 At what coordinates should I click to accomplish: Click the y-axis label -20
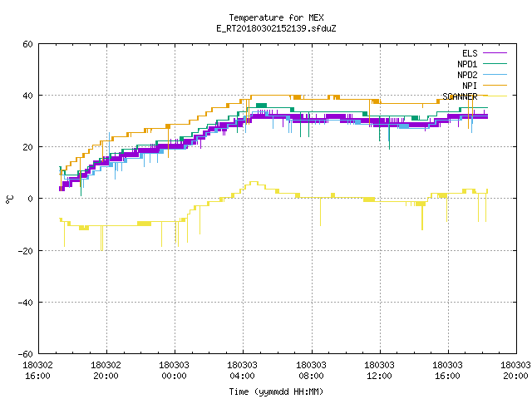click(26, 251)
